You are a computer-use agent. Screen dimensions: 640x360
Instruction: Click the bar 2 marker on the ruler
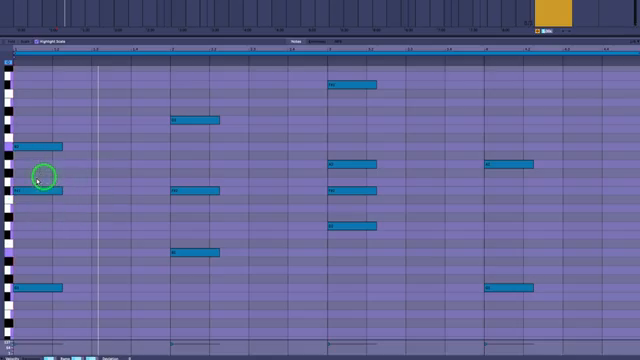pos(173,49)
